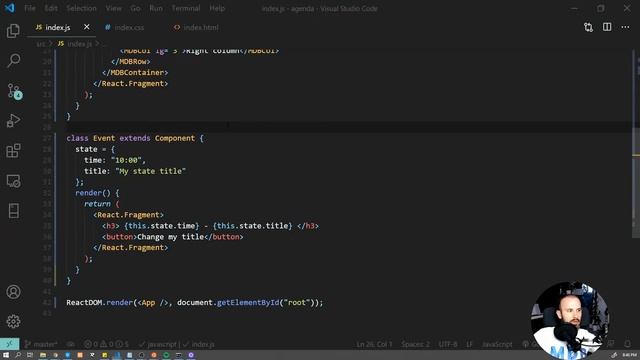Viewport: 640px width, 360px height.
Task: Change indentation via Spaces: 2
Action: 415,344
